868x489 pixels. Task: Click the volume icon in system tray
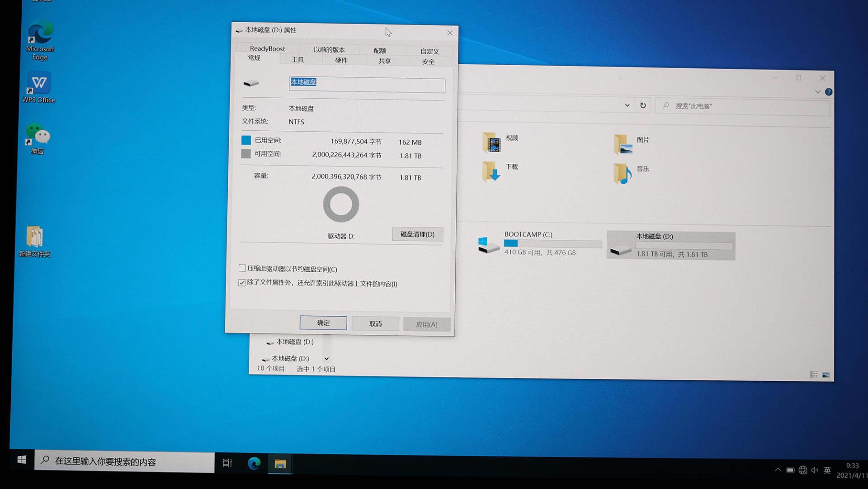tap(815, 470)
